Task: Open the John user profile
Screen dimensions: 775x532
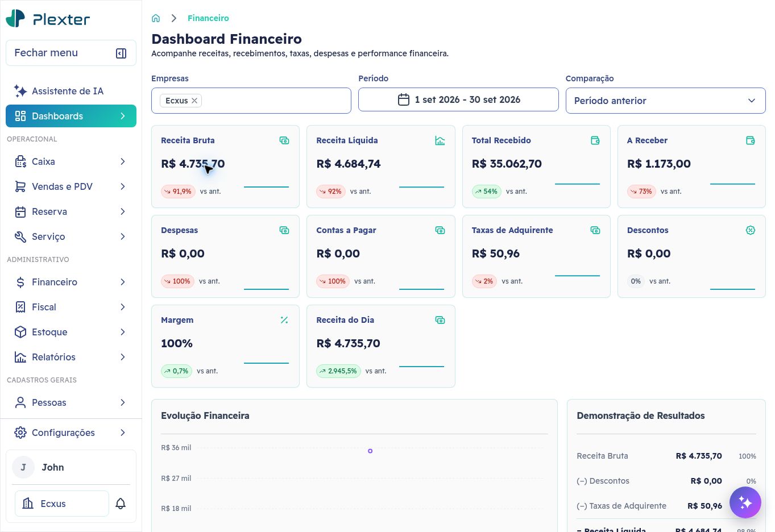Action: (x=71, y=467)
